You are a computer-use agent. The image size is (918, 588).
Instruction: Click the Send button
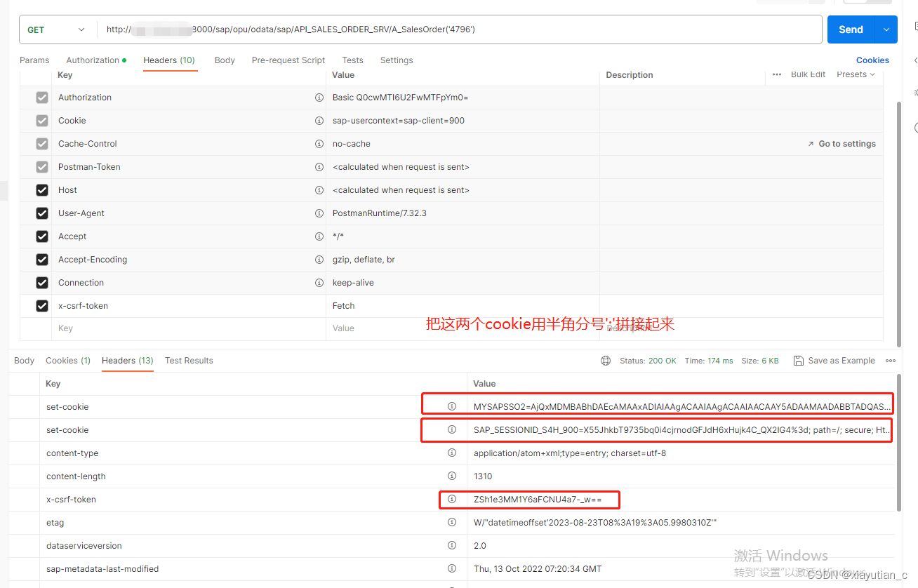tap(851, 29)
